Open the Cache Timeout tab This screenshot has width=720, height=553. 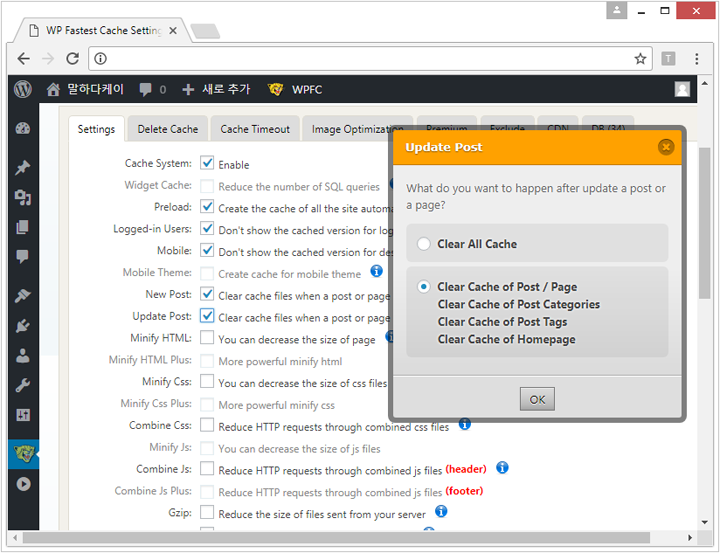point(255,129)
